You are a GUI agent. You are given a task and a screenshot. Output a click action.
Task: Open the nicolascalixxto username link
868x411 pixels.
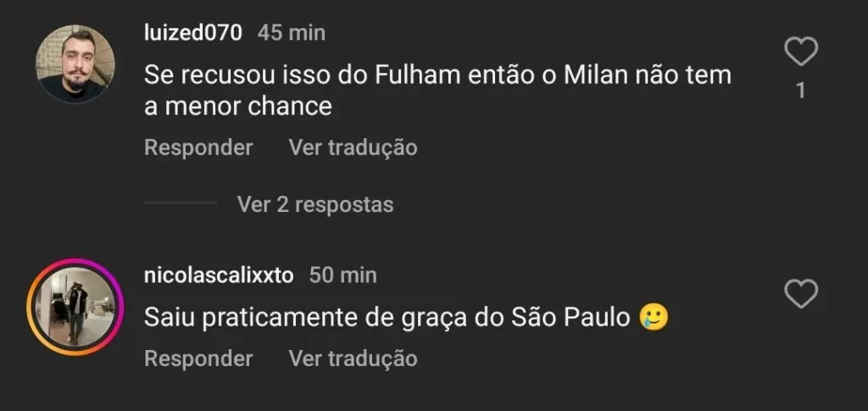pos(219,275)
